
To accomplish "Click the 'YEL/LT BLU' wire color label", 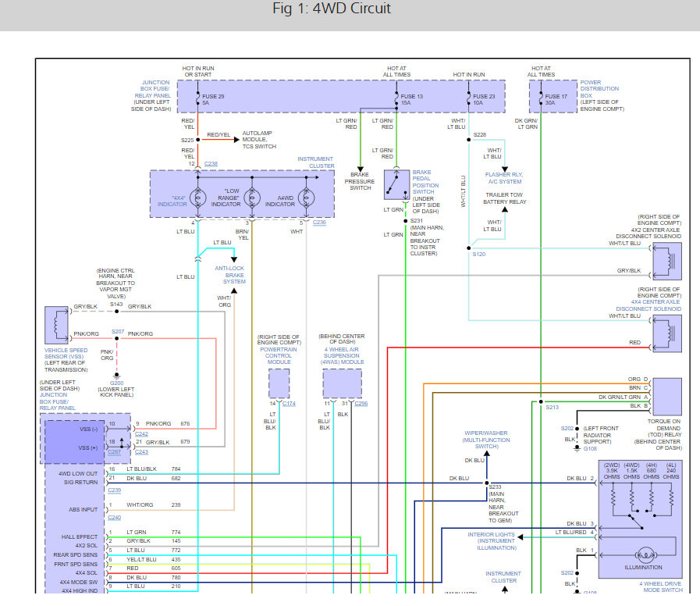I will pyautogui.click(x=141, y=559).
